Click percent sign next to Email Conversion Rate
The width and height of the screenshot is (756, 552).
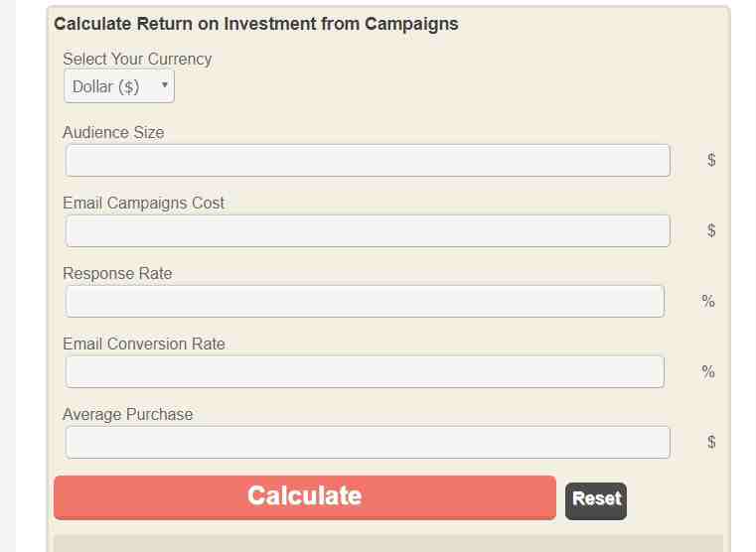[708, 371]
